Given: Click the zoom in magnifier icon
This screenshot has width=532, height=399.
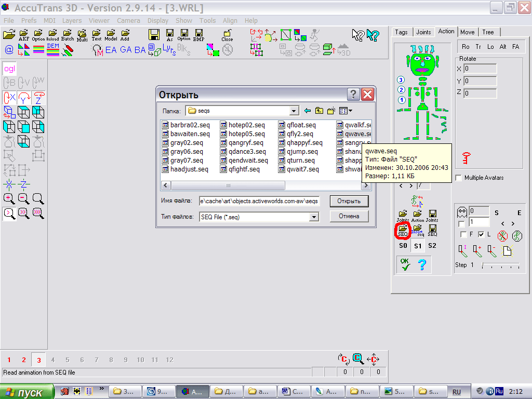Looking at the screenshot, I should coord(9,199).
